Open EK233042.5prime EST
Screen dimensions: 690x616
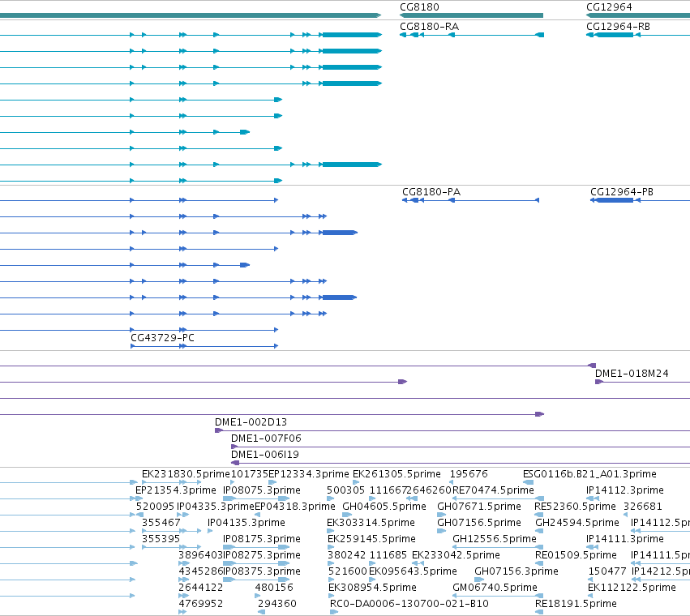[456, 555]
